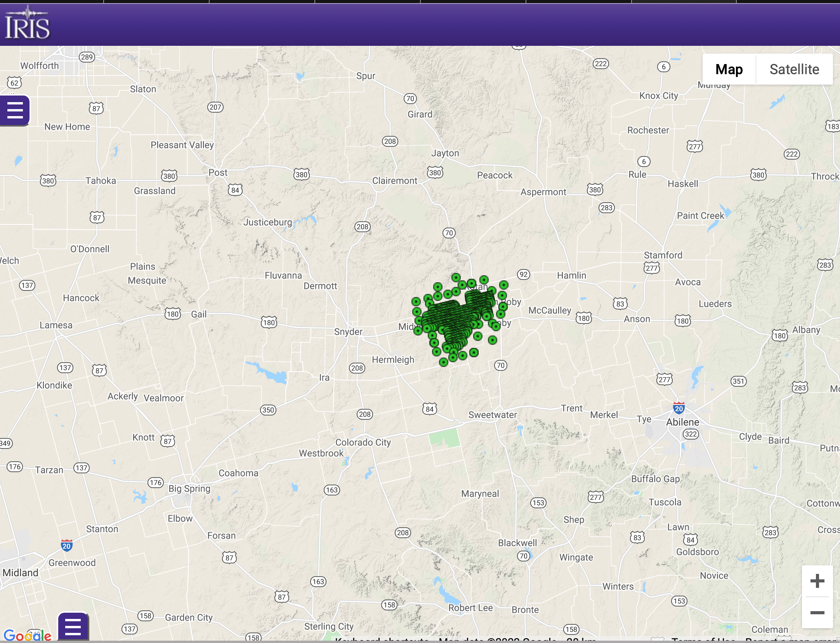Click the Interstate 20 shield near Abilene
The image size is (840, 643).
click(679, 408)
